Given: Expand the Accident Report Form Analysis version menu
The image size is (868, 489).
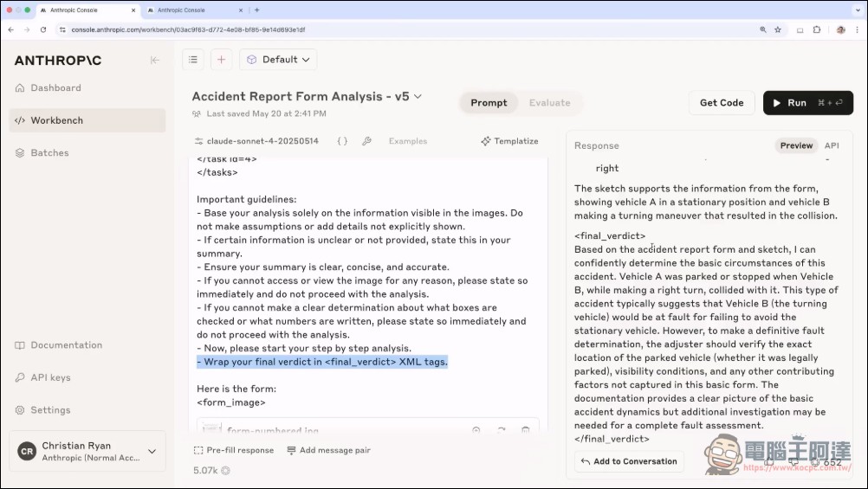Looking at the screenshot, I should 418,96.
